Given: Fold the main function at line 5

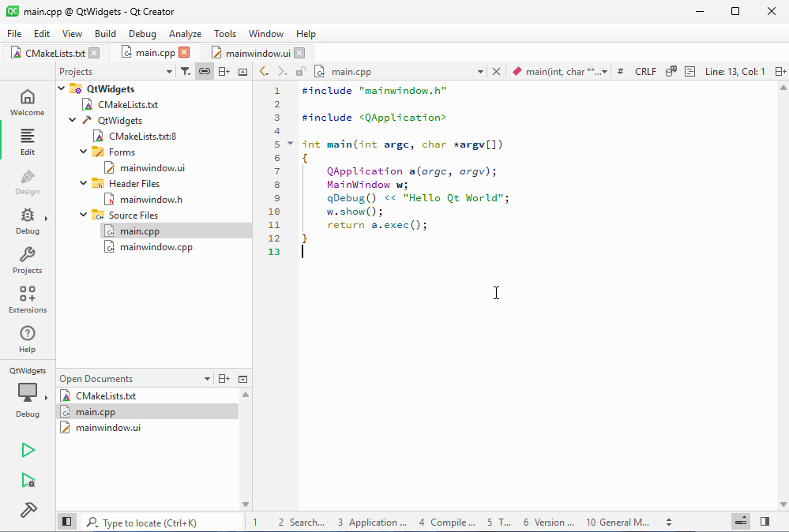Looking at the screenshot, I should 291,144.
